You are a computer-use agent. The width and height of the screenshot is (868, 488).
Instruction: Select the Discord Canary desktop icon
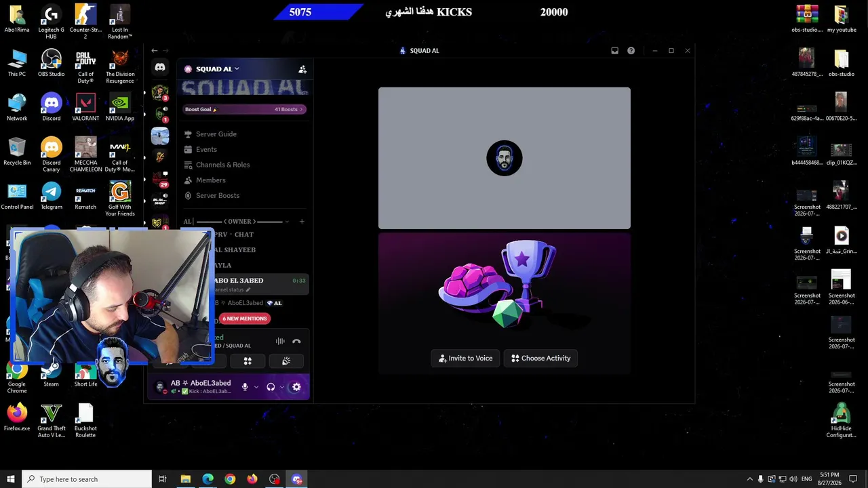51,155
